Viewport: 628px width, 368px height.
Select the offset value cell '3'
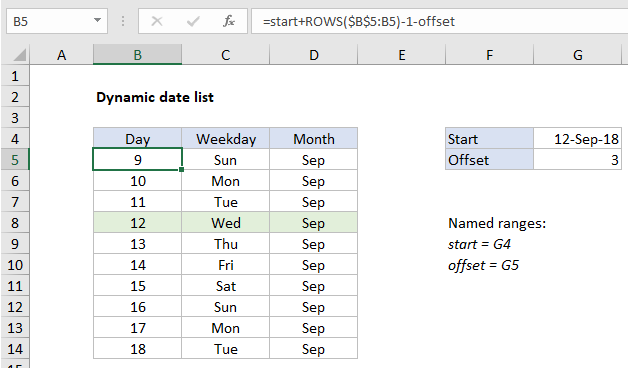(x=578, y=160)
